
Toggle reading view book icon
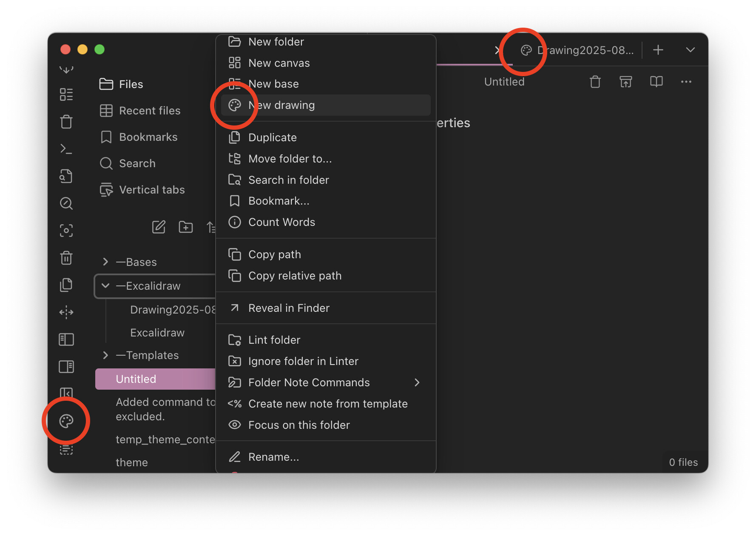656,82
